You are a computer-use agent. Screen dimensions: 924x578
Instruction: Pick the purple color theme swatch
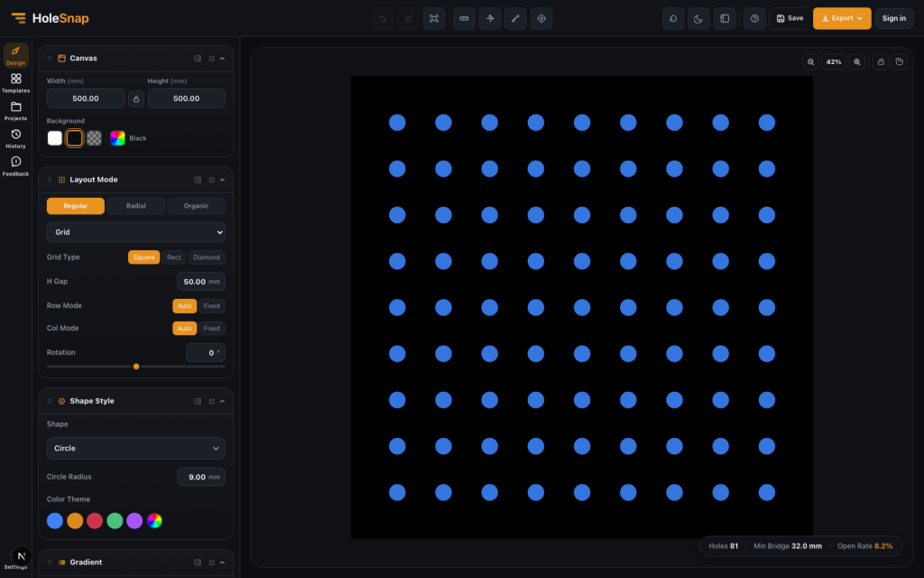coord(134,521)
